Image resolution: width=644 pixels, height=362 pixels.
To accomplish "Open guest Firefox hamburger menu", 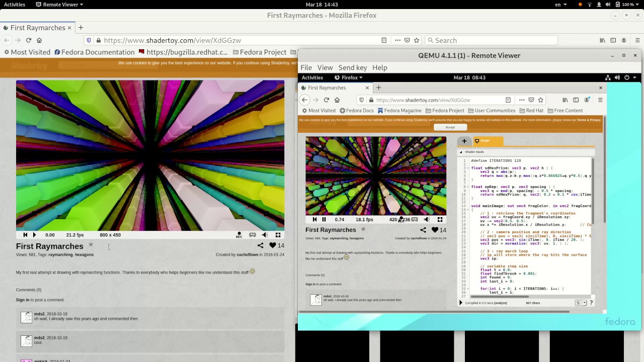I will (x=600, y=100).
